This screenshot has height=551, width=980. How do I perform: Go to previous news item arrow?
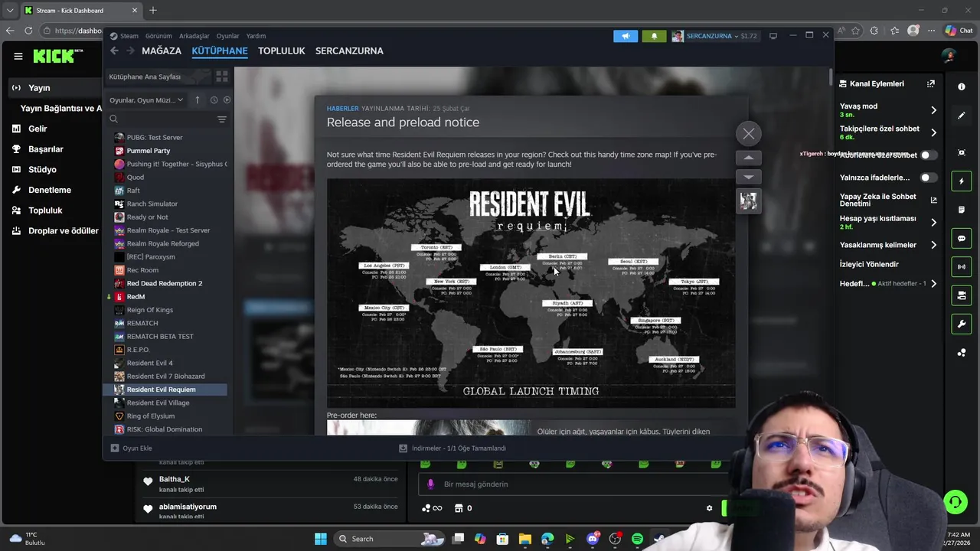click(749, 158)
